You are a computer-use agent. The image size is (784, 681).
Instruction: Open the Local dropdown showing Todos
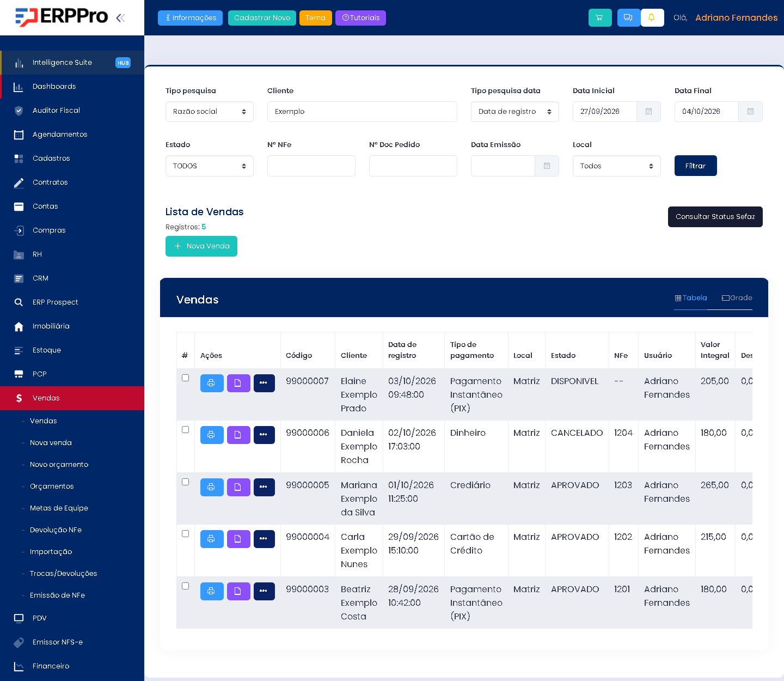coord(617,166)
